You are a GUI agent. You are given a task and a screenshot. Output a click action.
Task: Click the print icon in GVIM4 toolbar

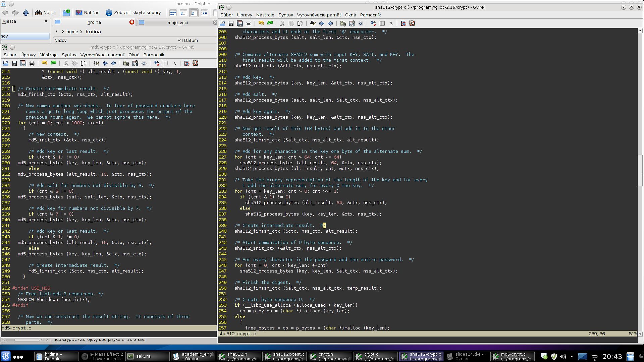[x=248, y=23]
